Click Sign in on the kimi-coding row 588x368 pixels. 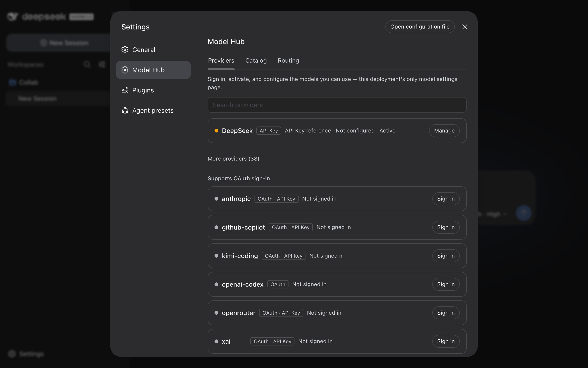(446, 256)
